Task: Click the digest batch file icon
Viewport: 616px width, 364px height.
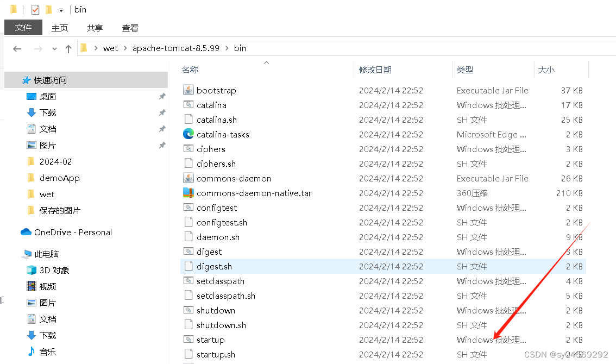Action: (x=188, y=252)
